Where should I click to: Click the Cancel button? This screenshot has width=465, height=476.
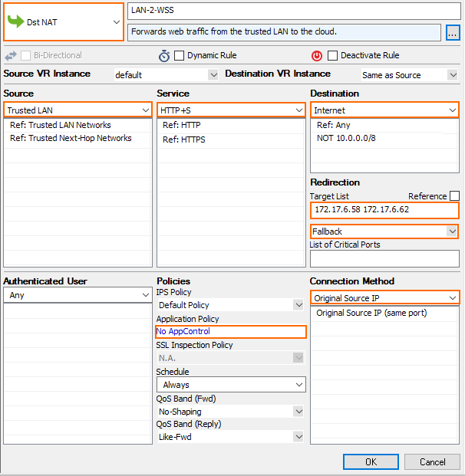pos(432,461)
